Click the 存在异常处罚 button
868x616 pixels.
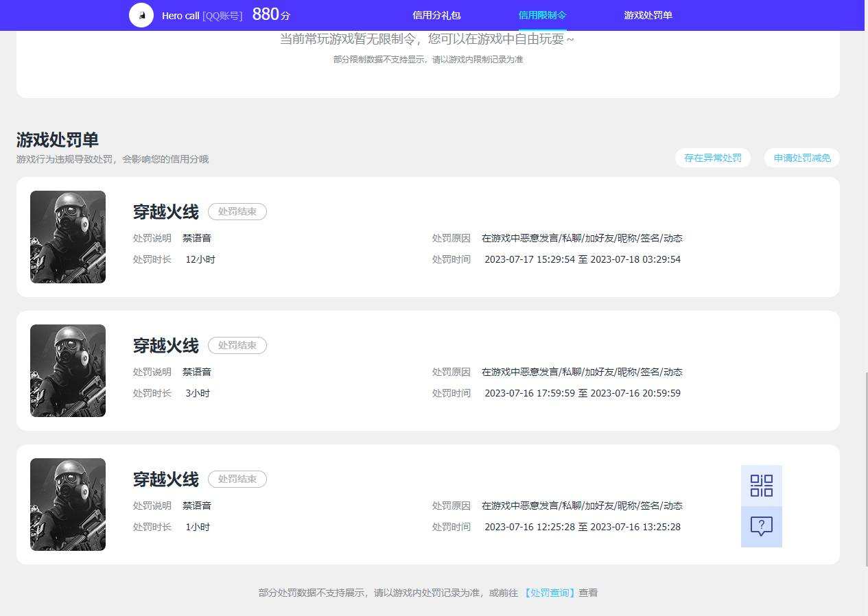coord(713,158)
